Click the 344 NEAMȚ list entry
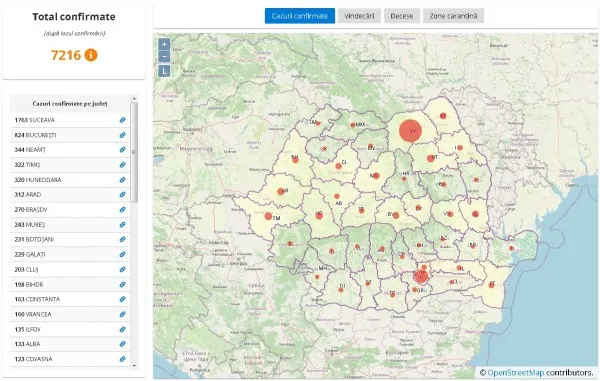 coord(70,150)
